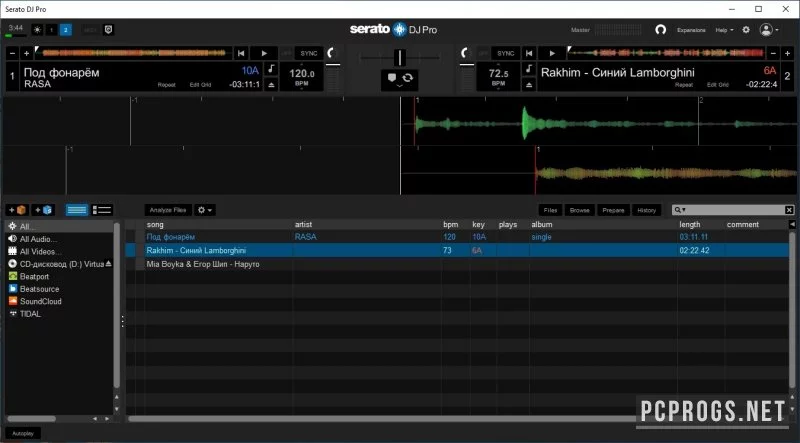The image size is (800, 443).
Task: Open the Prepare panel
Action: click(x=613, y=210)
